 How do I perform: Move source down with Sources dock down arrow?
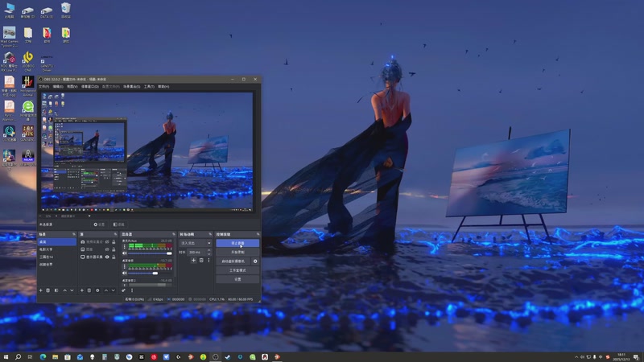(113, 290)
